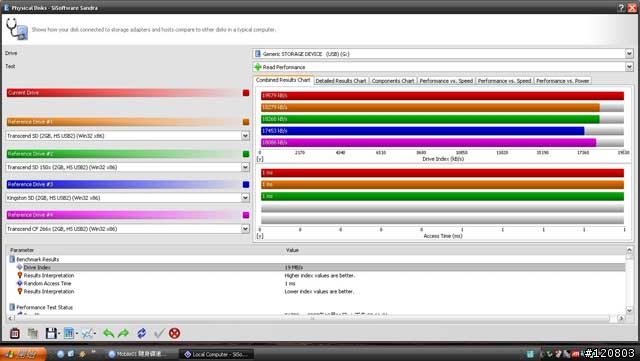
Task: Open the first Performance vs. Speed tab
Action: (x=446, y=81)
